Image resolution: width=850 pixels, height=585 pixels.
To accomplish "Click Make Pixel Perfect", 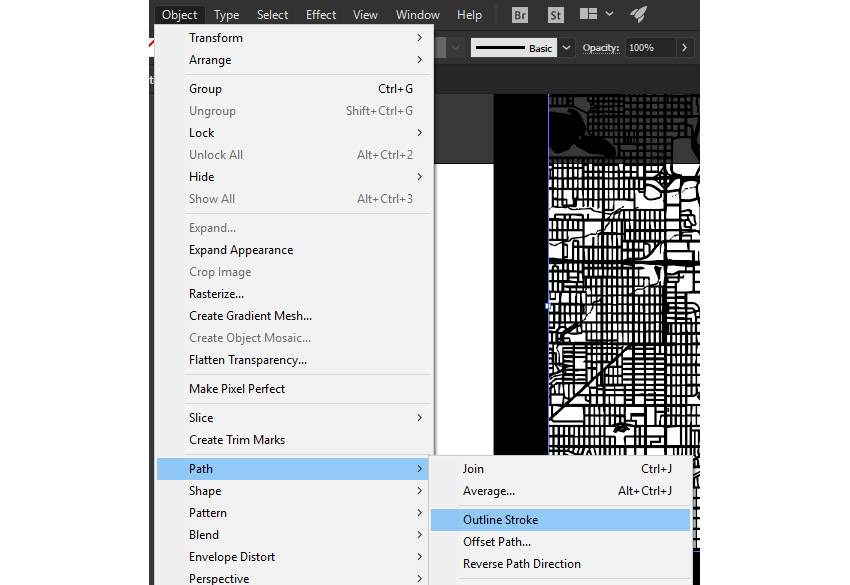I will tap(237, 389).
